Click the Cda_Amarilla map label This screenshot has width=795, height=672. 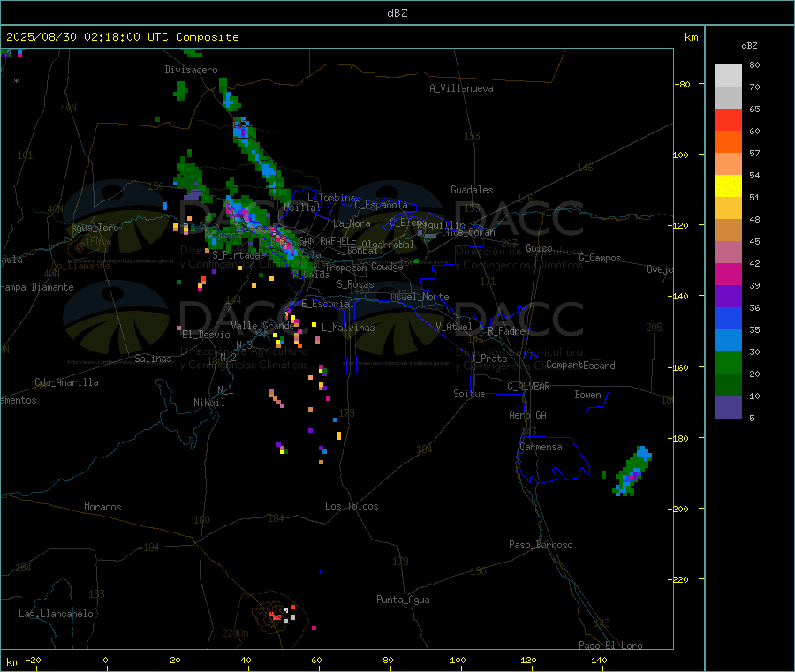click(x=66, y=382)
